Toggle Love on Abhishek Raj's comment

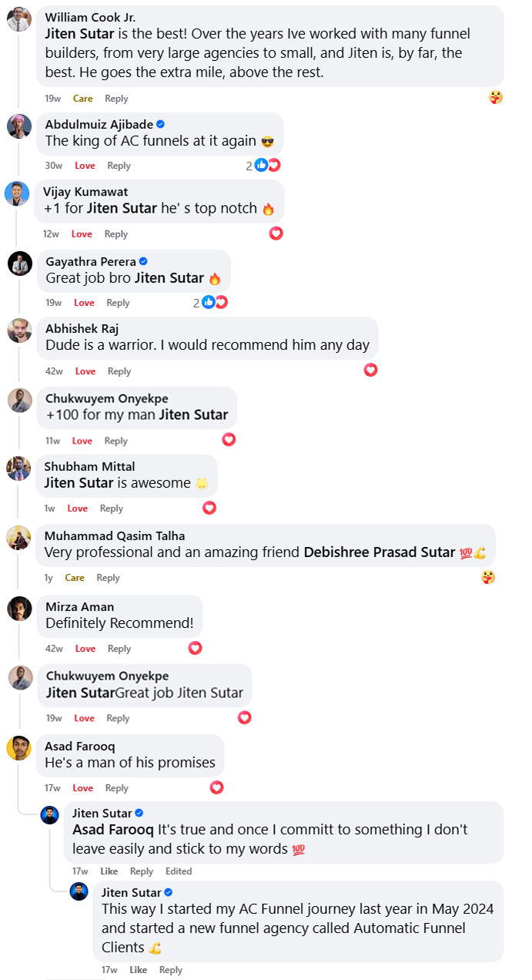(85, 371)
